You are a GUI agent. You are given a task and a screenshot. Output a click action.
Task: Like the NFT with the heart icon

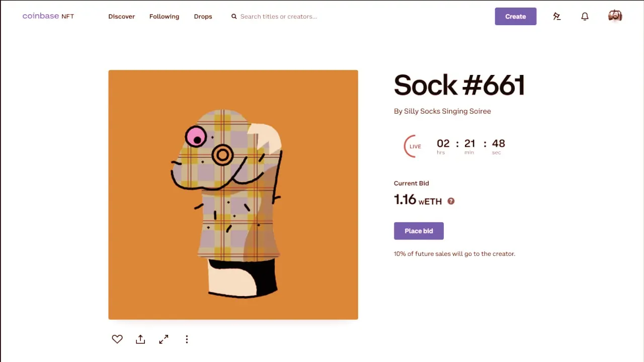117,339
